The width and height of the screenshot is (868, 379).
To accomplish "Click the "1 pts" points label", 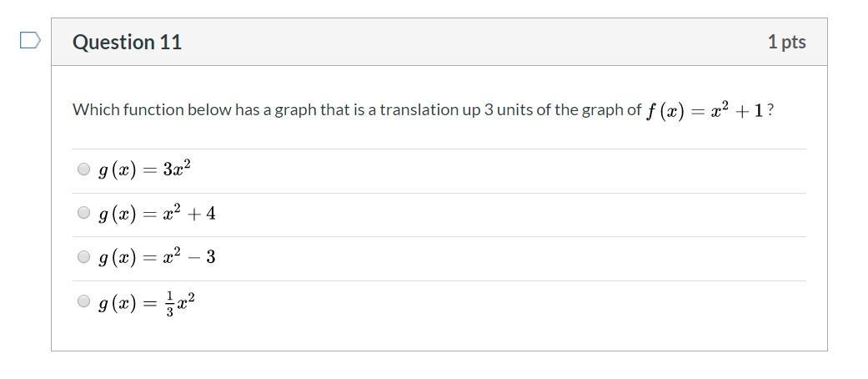I will (786, 43).
